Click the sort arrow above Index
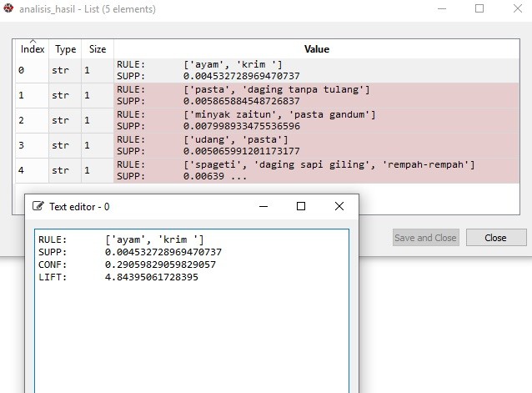Image resolution: width=532 pixels, height=393 pixels. (33, 41)
